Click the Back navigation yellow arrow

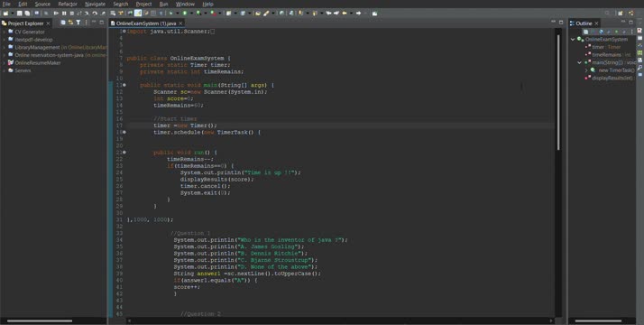coord(345,14)
